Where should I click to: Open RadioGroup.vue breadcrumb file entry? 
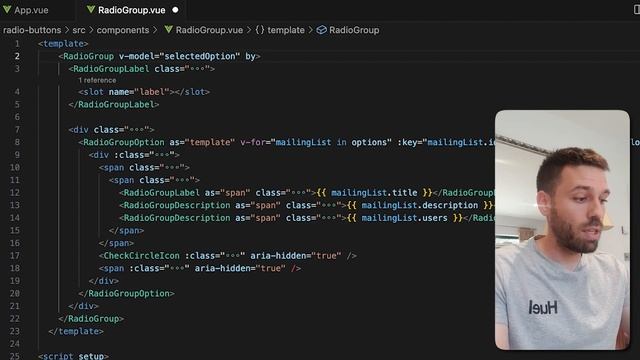[x=209, y=30]
